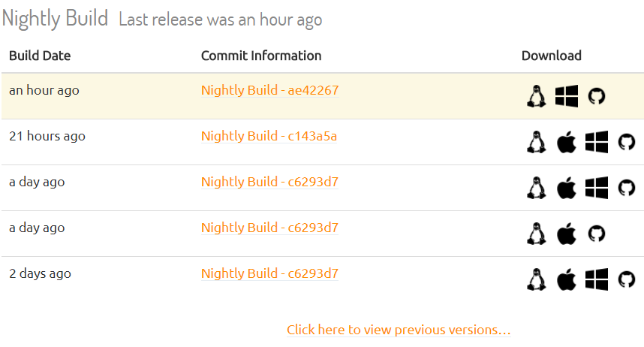The image size is (644, 347).
Task: Download Windows build in third row
Action: tap(597, 188)
